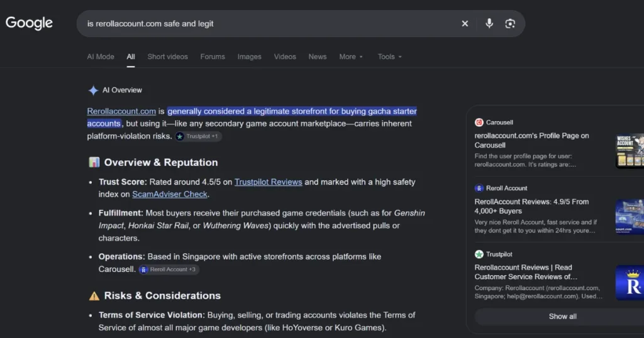Follow the Rerollaccount.com link
Image resolution: width=644 pixels, height=338 pixels.
coord(121,111)
